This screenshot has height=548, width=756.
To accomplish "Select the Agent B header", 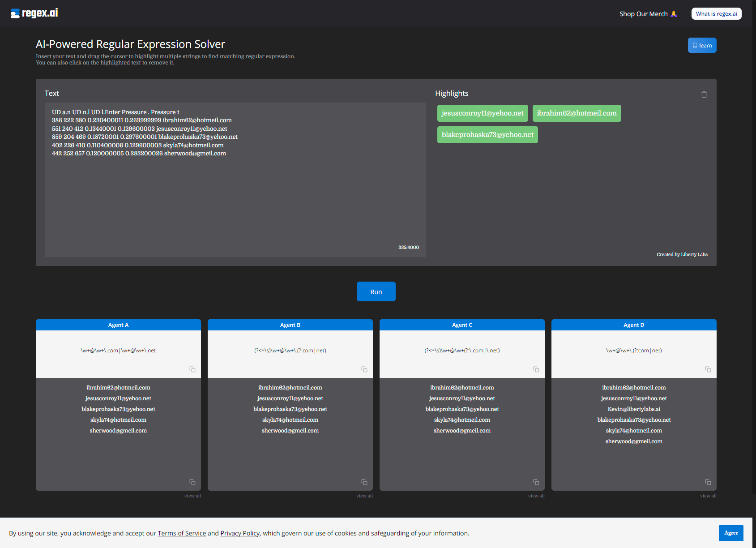I will point(290,325).
